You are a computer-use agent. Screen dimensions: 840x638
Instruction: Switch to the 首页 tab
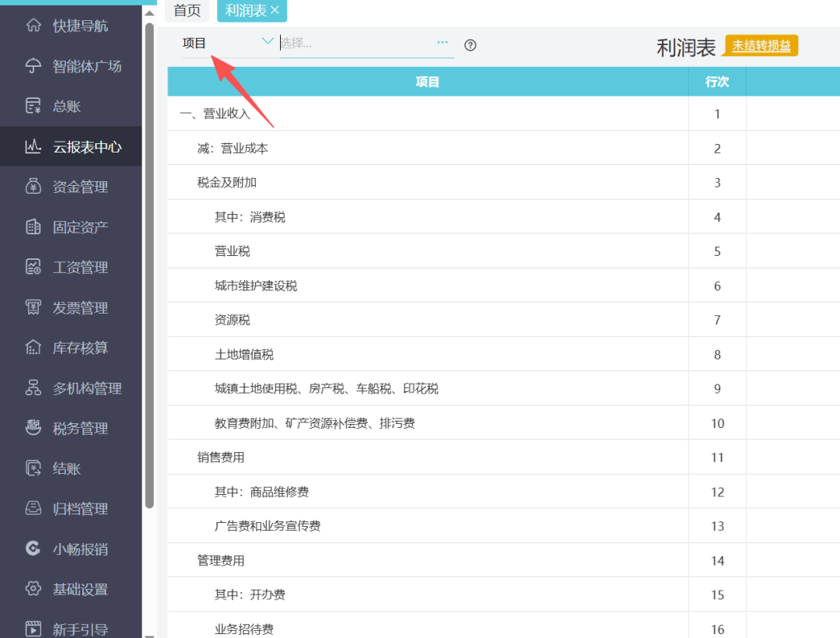187,11
